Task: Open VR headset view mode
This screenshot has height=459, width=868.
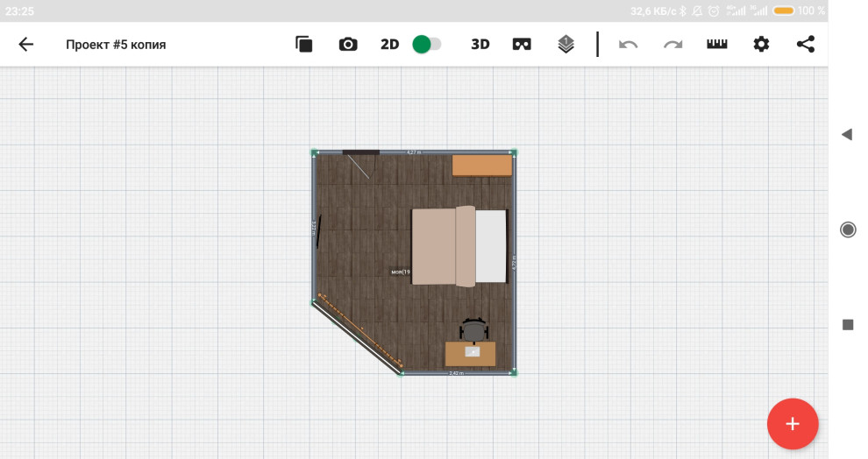Action: 523,45
